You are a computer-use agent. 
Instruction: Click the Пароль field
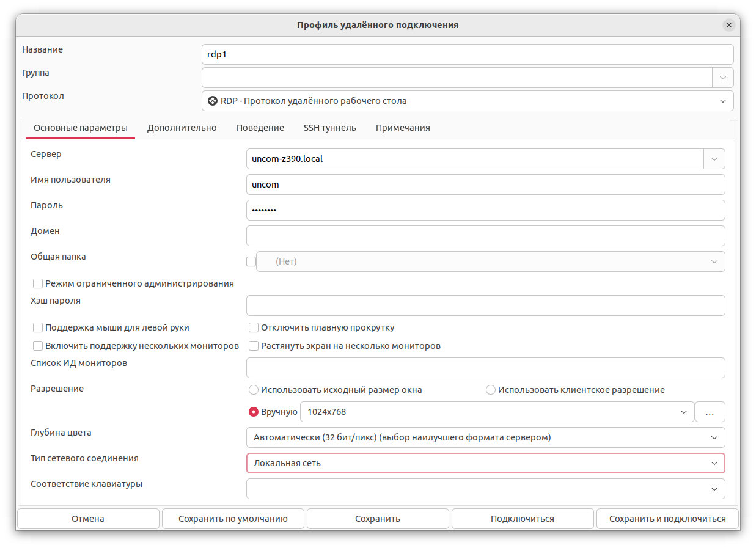(486, 210)
